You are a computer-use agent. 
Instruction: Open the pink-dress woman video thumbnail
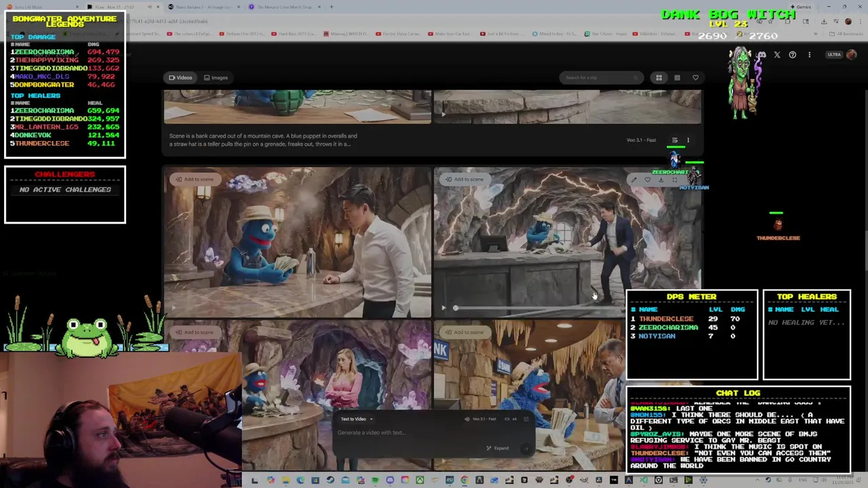(x=297, y=395)
